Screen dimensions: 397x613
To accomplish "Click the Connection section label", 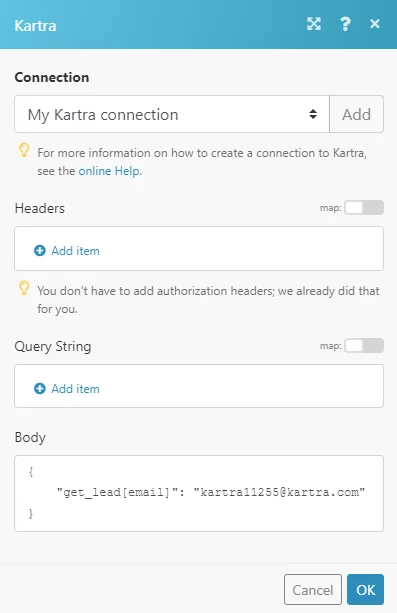I will pos(52,77).
